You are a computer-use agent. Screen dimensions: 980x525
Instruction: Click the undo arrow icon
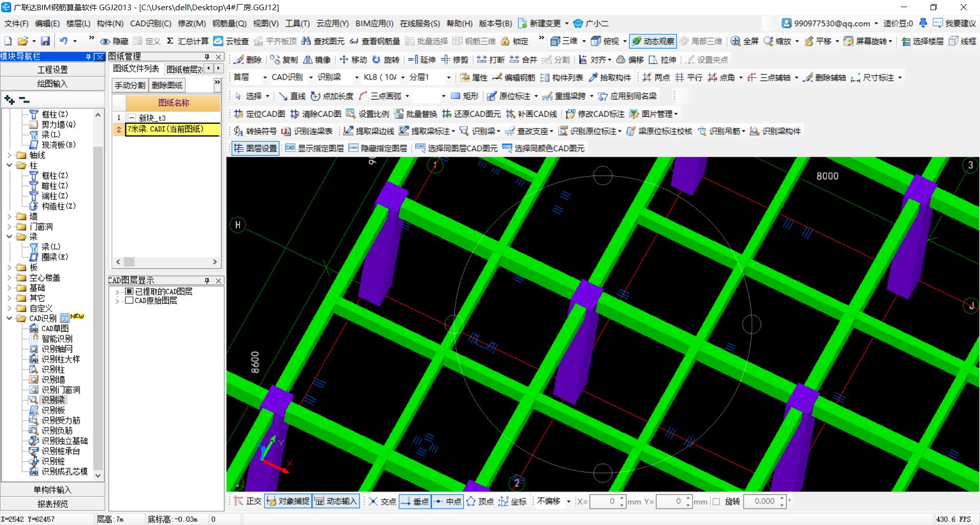[x=63, y=41]
